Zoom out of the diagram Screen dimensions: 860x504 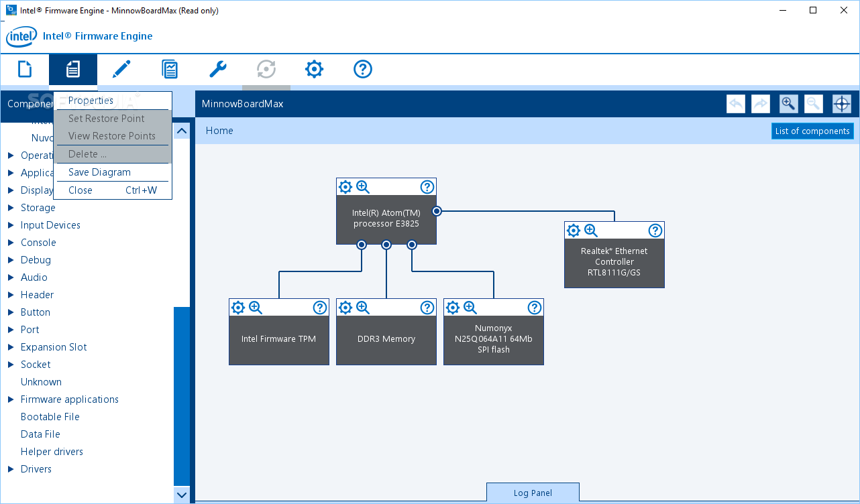coord(813,104)
